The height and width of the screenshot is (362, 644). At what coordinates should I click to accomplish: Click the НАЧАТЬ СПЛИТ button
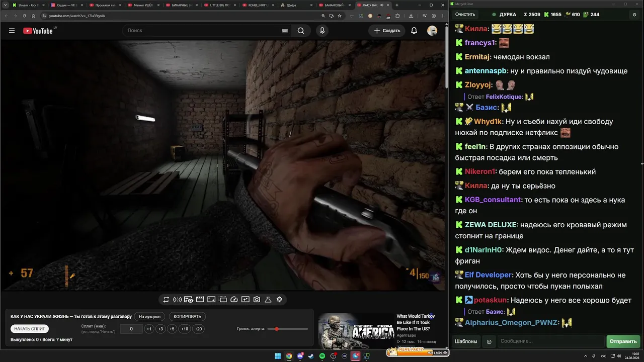point(30,329)
